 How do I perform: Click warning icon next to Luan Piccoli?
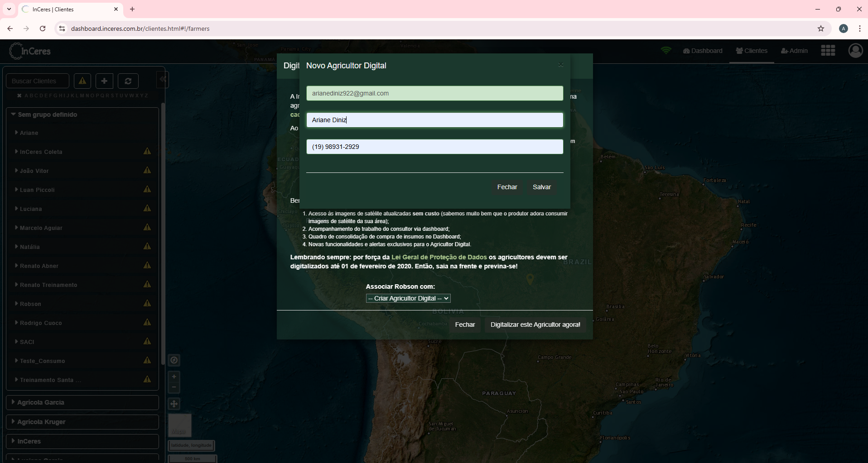pos(147,189)
